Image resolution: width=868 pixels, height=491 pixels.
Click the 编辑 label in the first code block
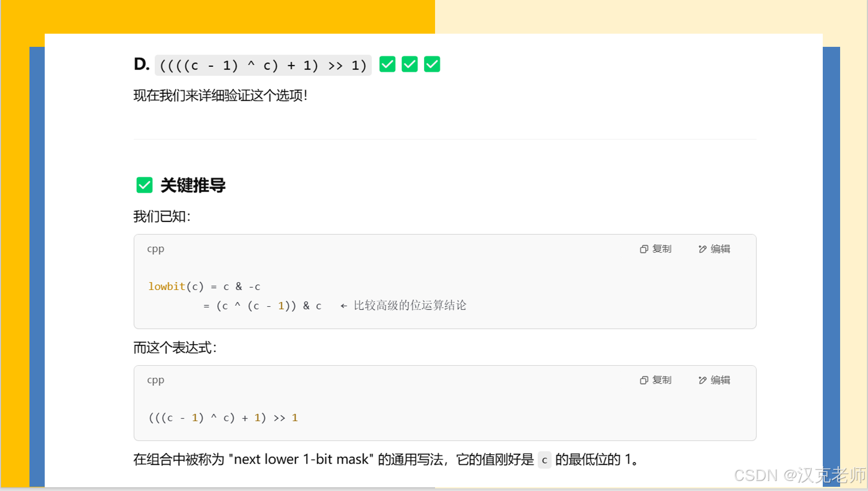pyautogui.click(x=720, y=249)
